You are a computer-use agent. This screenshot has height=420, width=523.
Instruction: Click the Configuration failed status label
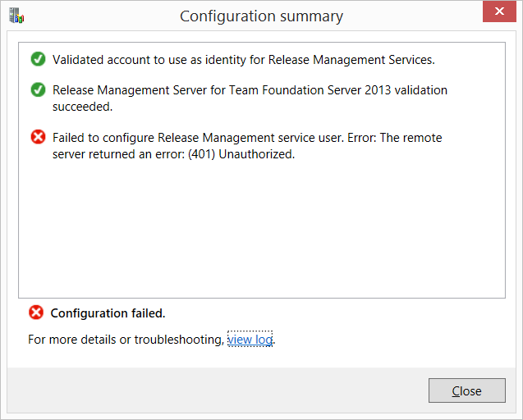[108, 313]
